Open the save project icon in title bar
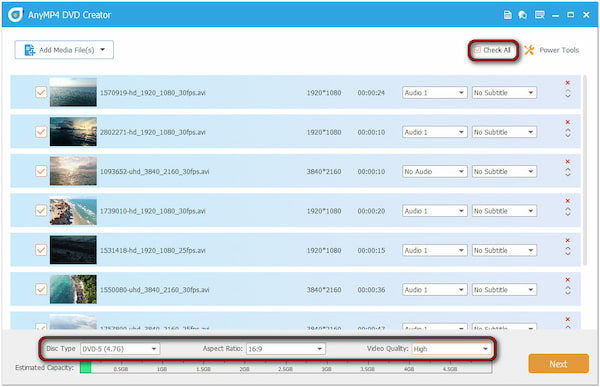Image resolution: width=600 pixels, height=387 pixels. (x=507, y=15)
